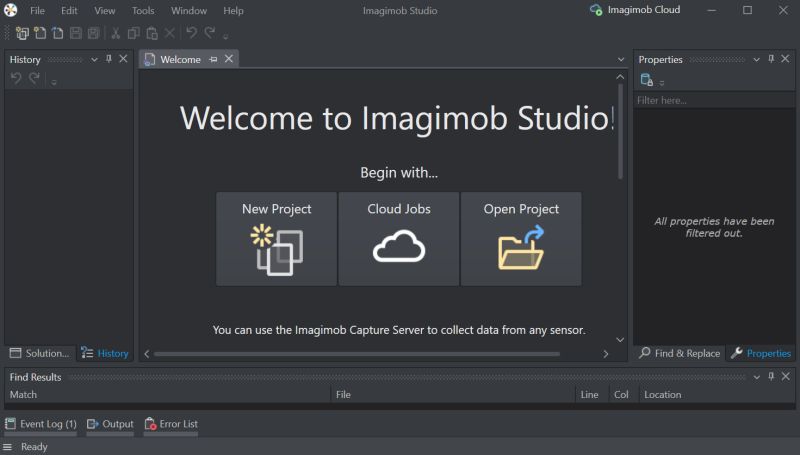Click the Open Project tile

click(521, 239)
